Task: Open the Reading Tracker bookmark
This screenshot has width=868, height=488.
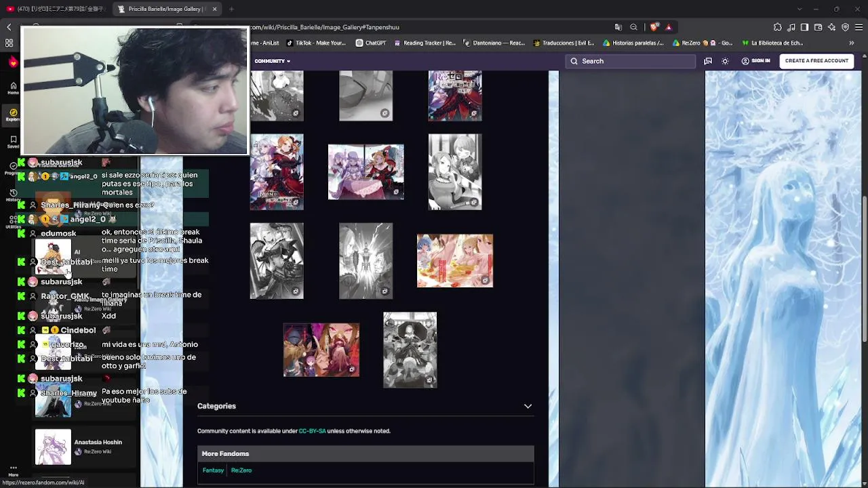Action: tap(425, 43)
